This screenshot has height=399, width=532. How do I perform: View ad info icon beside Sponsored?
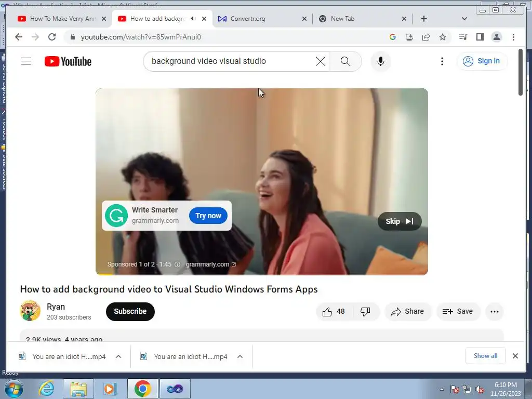click(x=178, y=264)
